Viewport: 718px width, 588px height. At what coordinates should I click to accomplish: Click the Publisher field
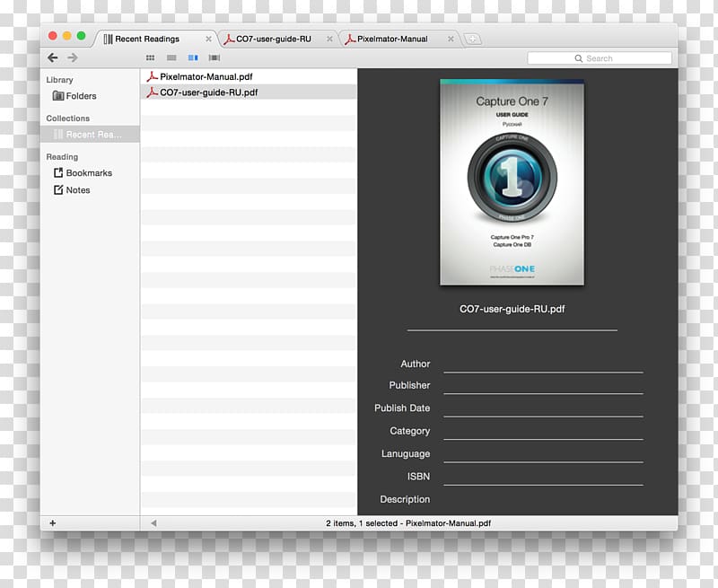pyautogui.click(x=543, y=386)
